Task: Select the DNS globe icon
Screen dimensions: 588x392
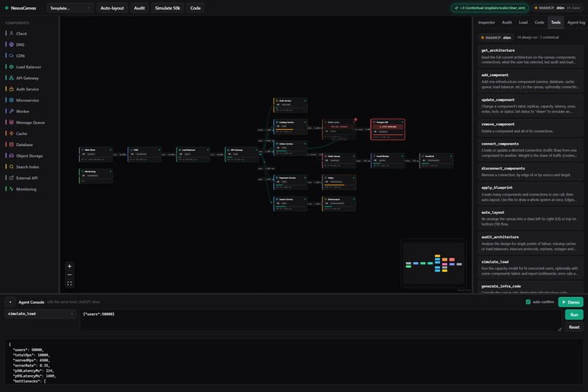Action: click(x=11, y=45)
